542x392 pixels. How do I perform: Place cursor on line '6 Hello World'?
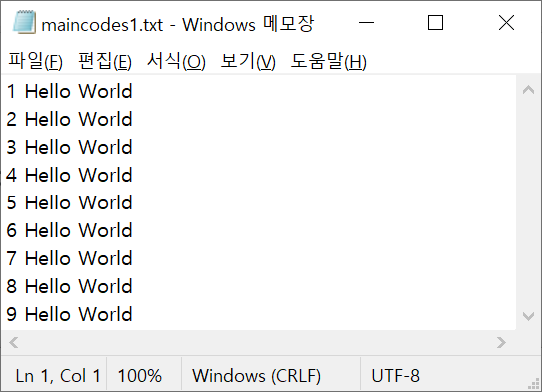coord(70,230)
